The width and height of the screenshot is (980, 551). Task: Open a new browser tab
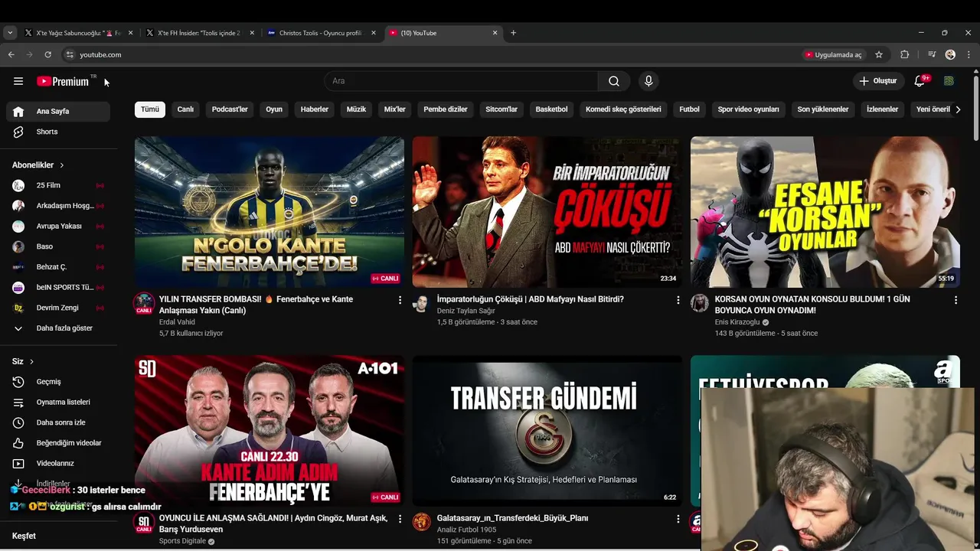(x=513, y=33)
